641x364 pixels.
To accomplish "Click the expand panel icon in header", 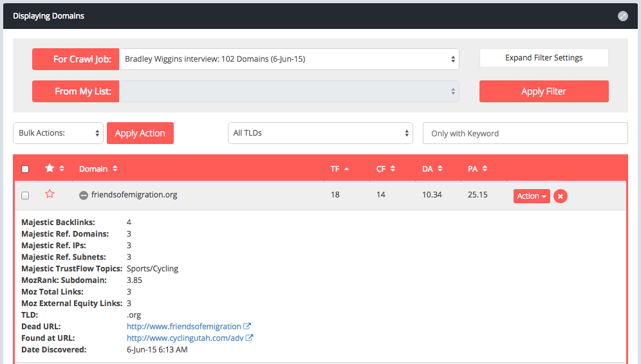I will (x=622, y=16).
